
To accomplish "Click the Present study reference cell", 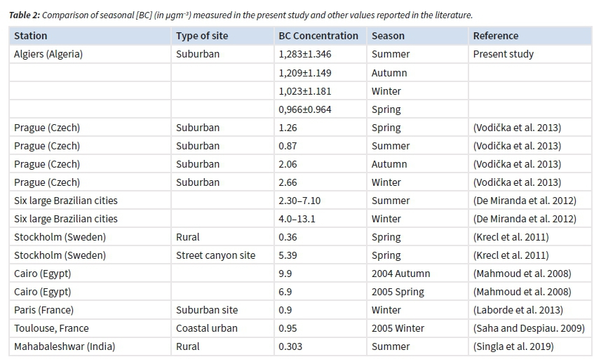I will pos(503,54).
